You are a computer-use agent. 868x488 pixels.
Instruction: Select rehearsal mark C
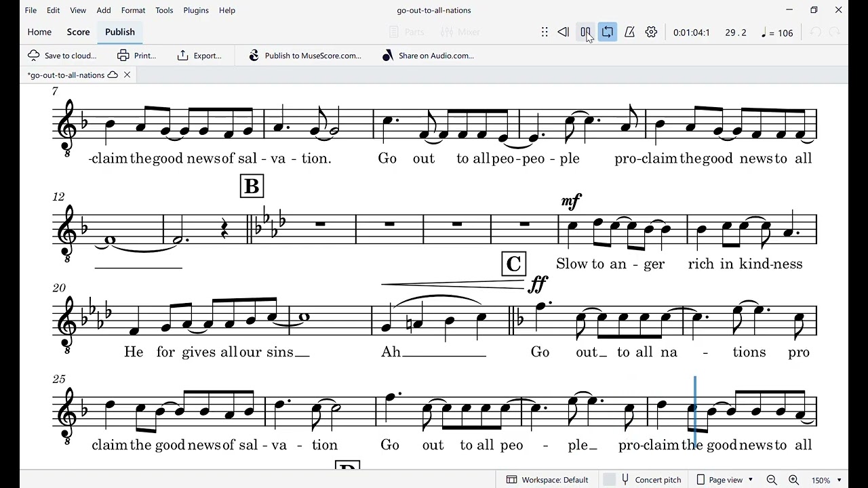[513, 264]
